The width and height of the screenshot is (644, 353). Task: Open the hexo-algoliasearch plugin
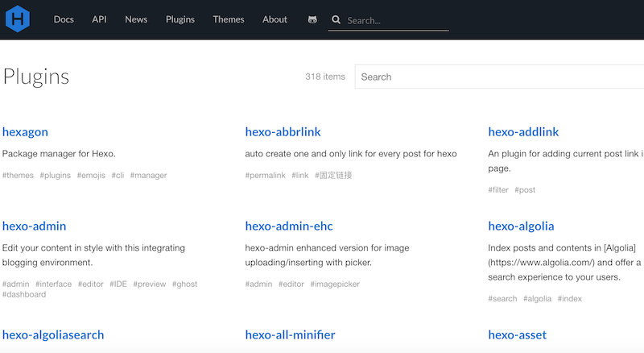tap(53, 334)
